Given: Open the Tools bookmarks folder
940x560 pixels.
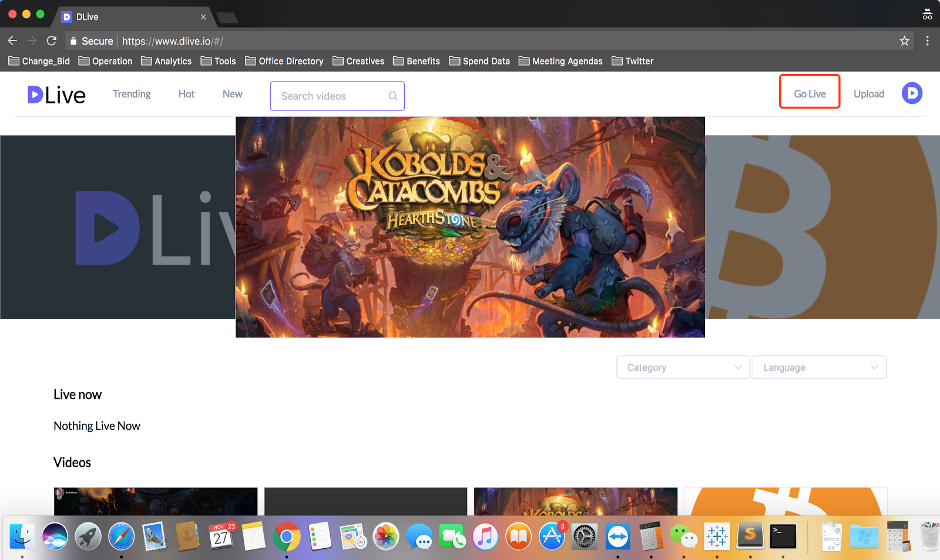Looking at the screenshot, I should click(218, 61).
